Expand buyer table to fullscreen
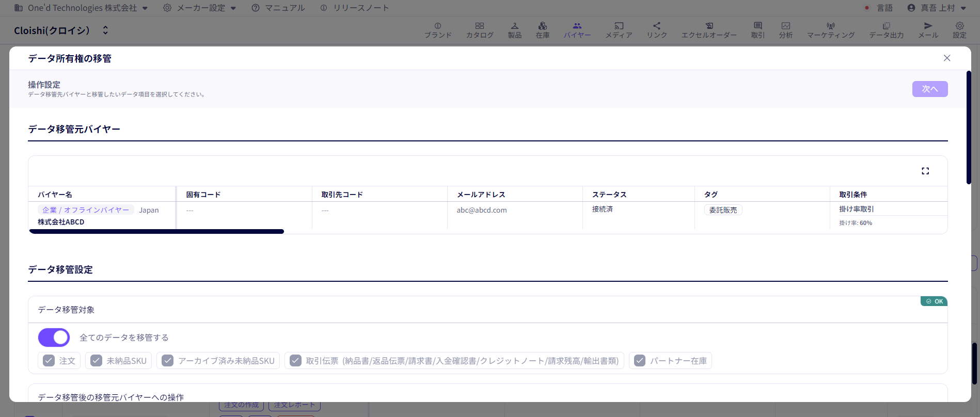 (925, 171)
